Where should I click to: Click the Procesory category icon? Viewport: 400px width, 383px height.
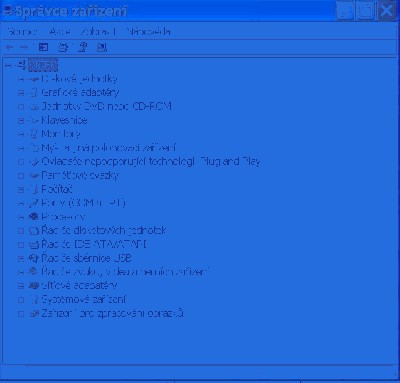click(33, 217)
